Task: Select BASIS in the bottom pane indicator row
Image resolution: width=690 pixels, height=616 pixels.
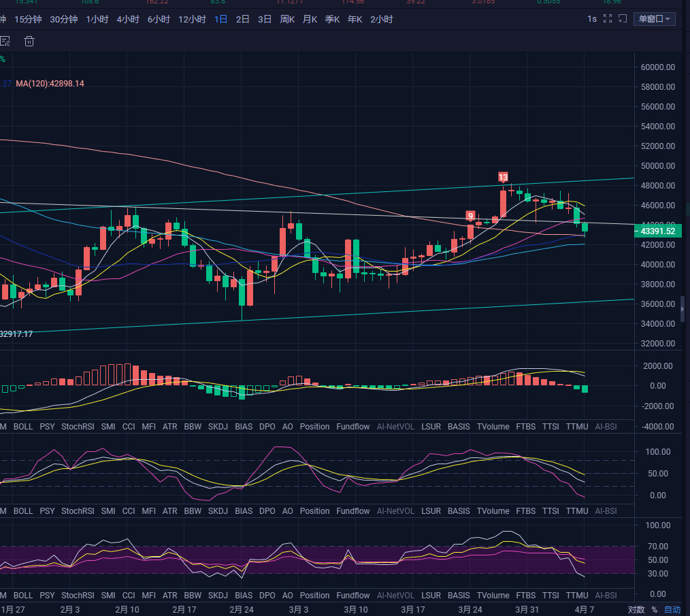Action: (459, 596)
